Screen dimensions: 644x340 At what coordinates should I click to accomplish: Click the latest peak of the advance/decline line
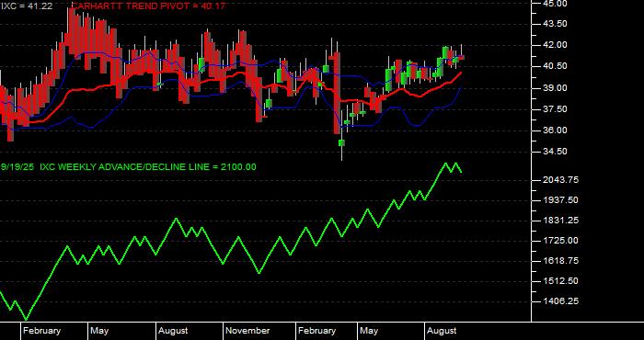click(456, 164)
